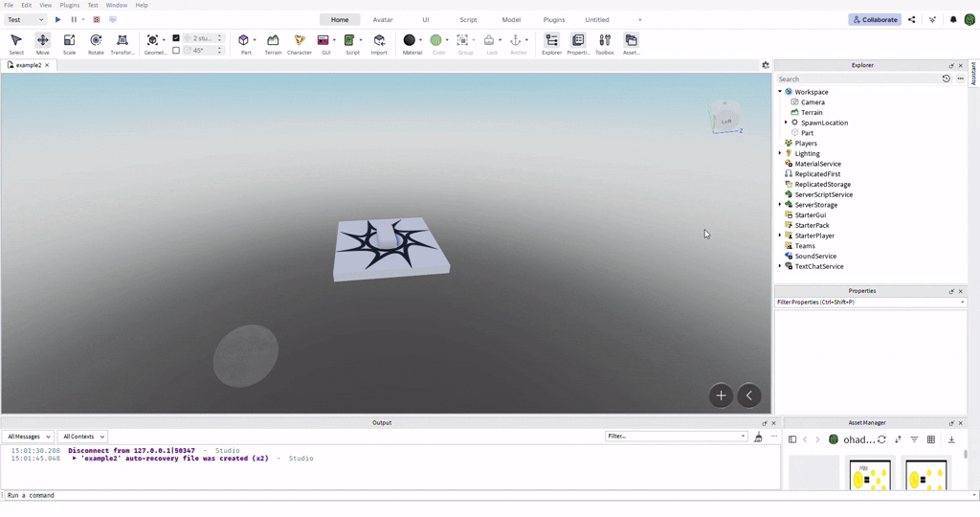Viewport: 980px width, 517px height.
Task: Activate the Rotate tool
Action: point(96,43)
